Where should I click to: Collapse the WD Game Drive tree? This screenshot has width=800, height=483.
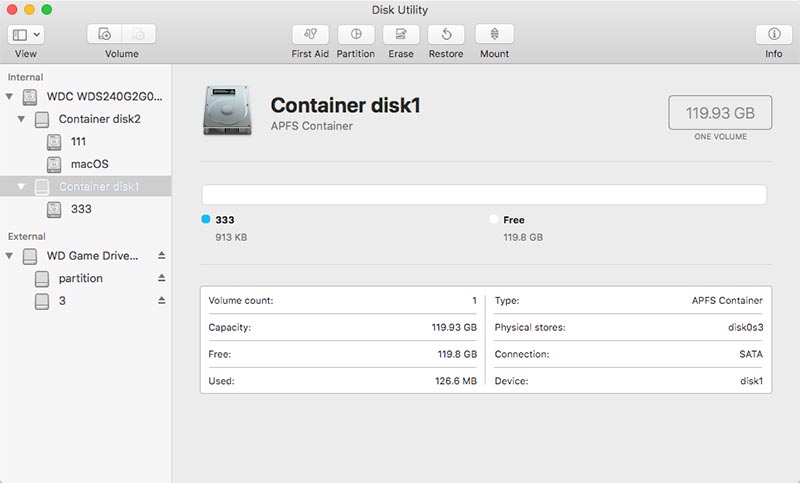tap(10, 256)
